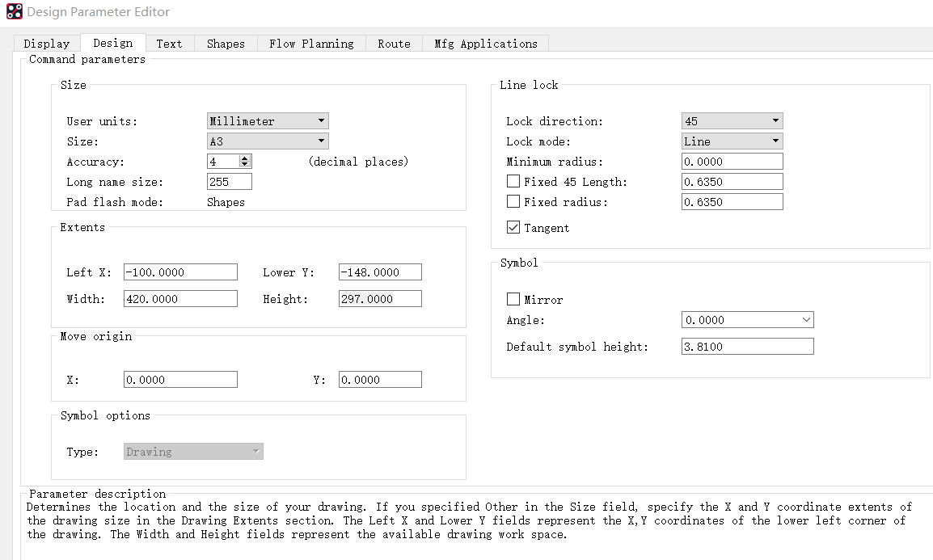This screenshot has height=560, width=933.
Task: Click the Accuracy spinner arrows
Action: 244,161
